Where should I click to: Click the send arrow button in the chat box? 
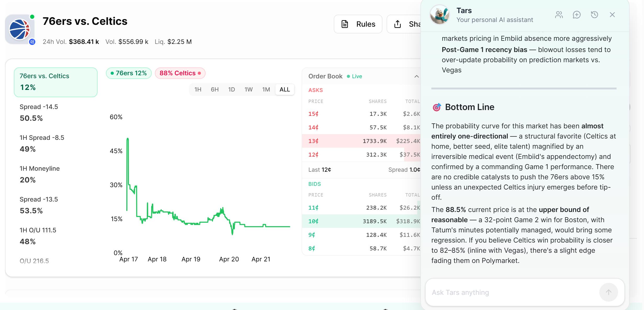(608, 292)
